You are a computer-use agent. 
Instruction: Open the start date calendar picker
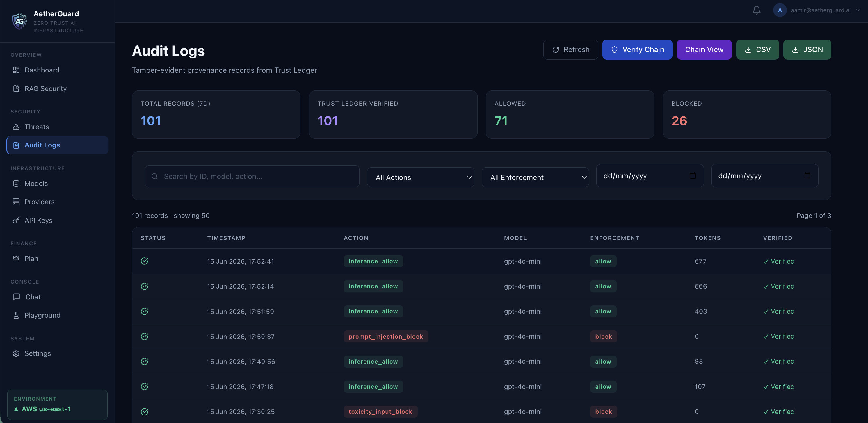tap(692, 176)
